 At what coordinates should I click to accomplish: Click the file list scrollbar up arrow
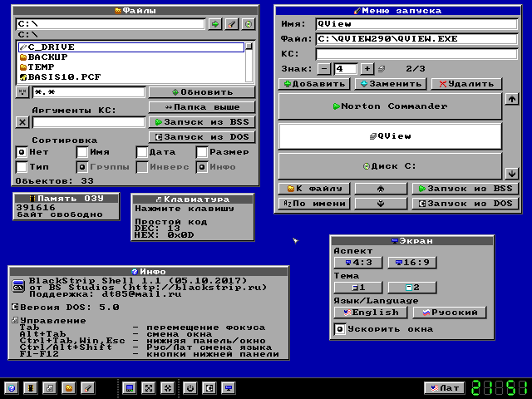pos(249,47)
